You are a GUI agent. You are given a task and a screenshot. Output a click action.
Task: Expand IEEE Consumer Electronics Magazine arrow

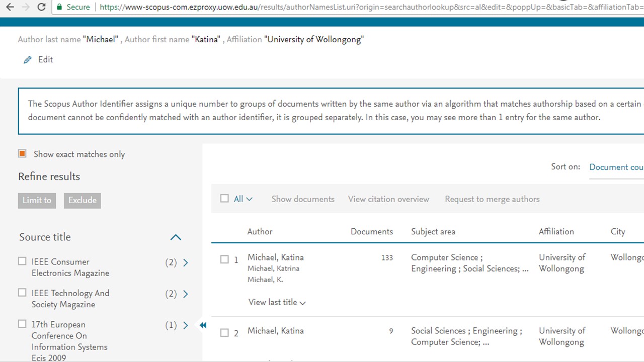coord(186,262)
